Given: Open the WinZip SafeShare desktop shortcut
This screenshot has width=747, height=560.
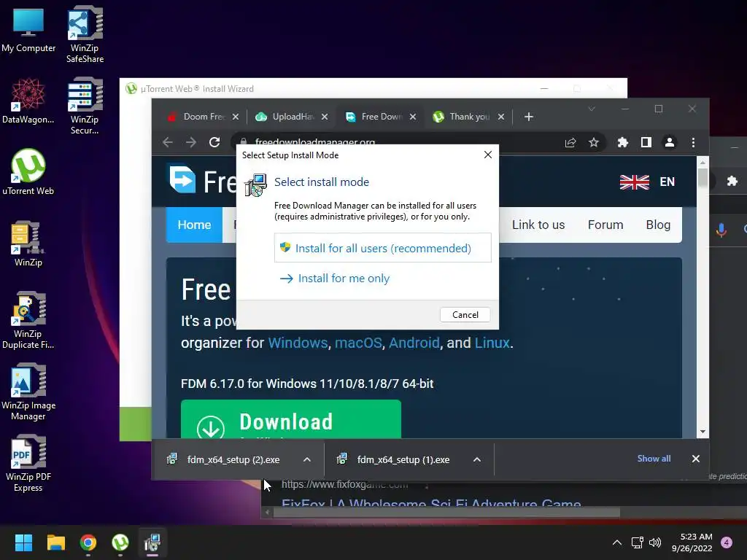Looking at the screenshot, I should 85,34.
